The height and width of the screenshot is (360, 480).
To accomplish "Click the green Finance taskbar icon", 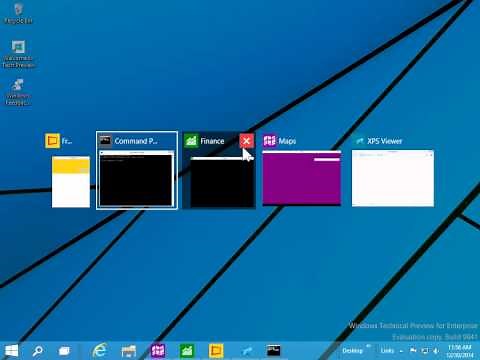I will coord(187,351).
